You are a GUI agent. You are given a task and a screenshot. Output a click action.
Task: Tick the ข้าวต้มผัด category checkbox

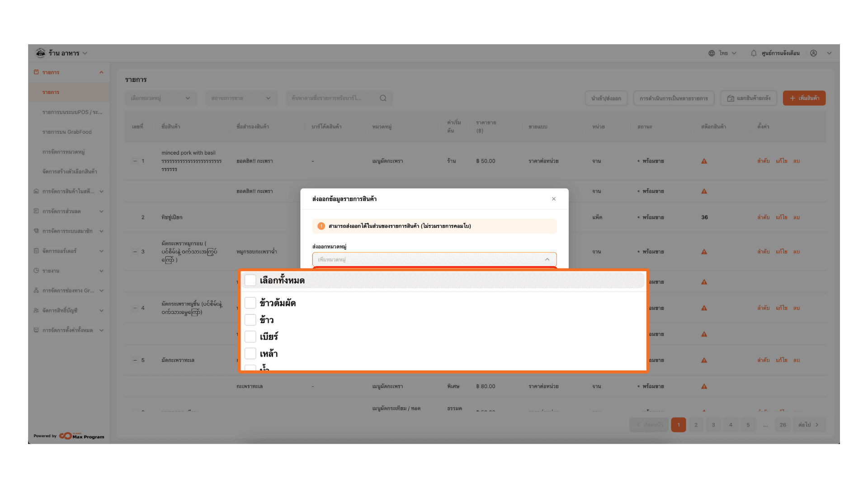[250, 303]
